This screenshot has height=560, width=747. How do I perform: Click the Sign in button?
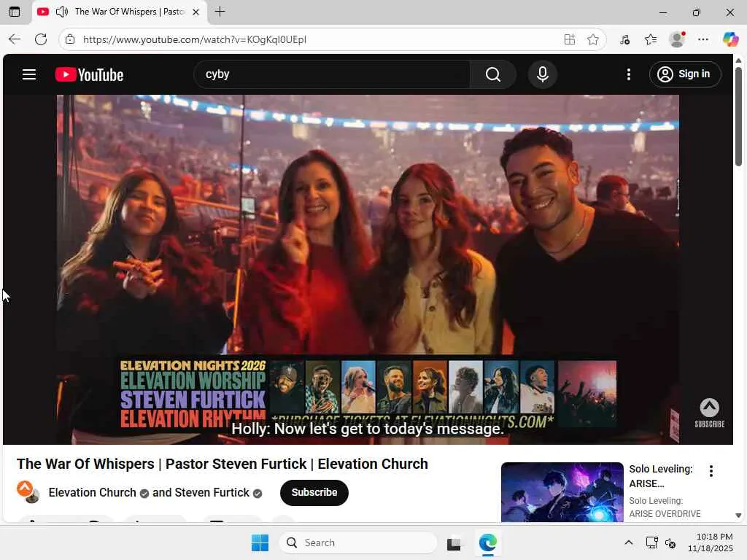(x=684, y=74)
